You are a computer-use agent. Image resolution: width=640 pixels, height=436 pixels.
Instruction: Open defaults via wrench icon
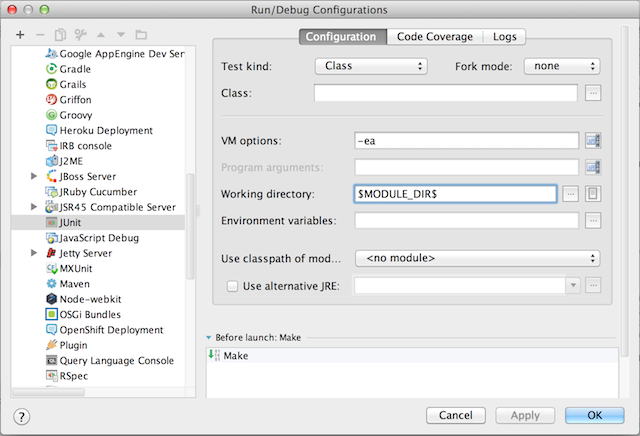80,35
